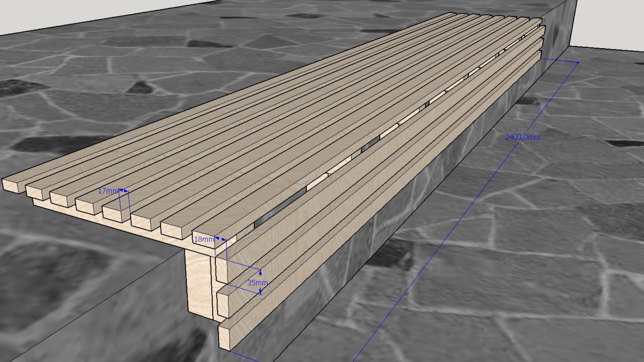This screenshot has height=362, width=644.
Task: Select the 2400,0mm dimension label
Action: (522, 137)
